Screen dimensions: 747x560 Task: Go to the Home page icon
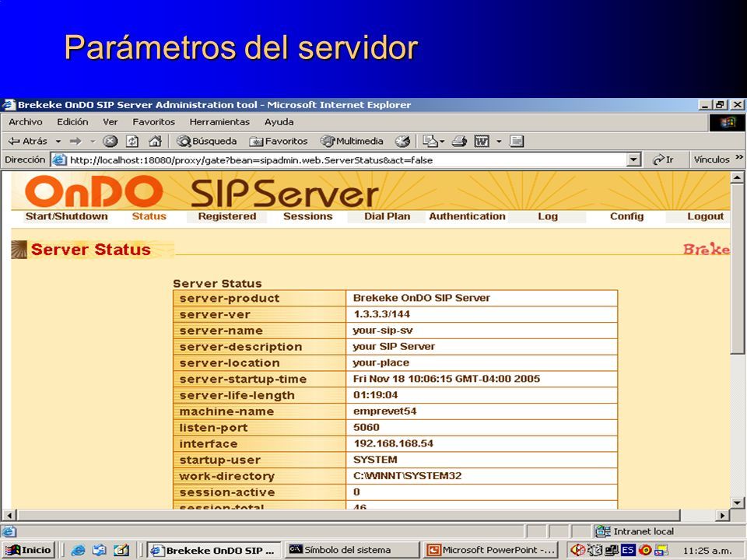coord(155,141)
